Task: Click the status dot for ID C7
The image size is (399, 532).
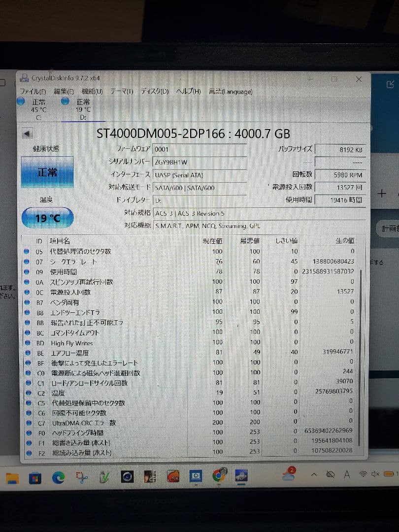Action: [x=29, y=423]
